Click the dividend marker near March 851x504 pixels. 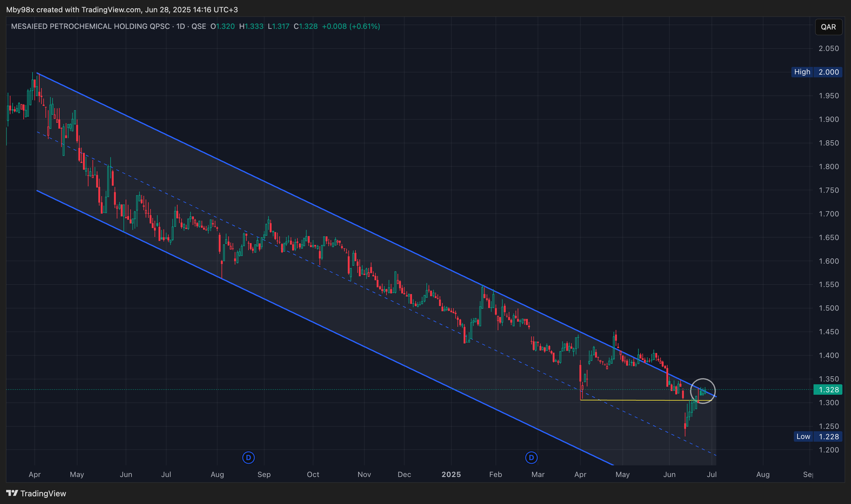tap(531, 457)
